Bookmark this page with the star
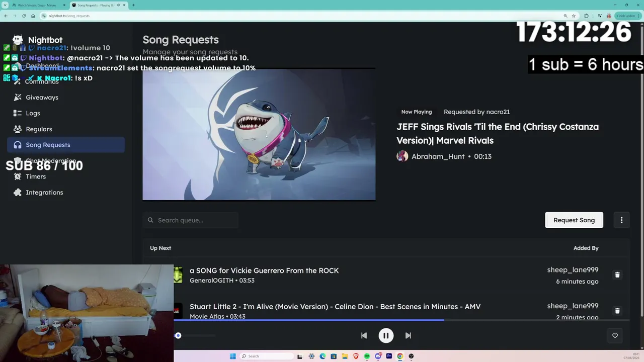 click(574, 16)
